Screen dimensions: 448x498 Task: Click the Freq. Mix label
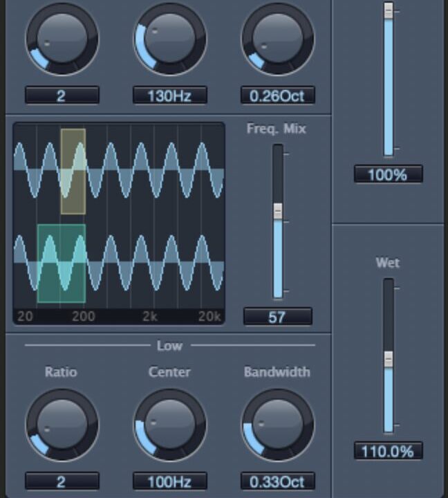(x=277, y=129)
